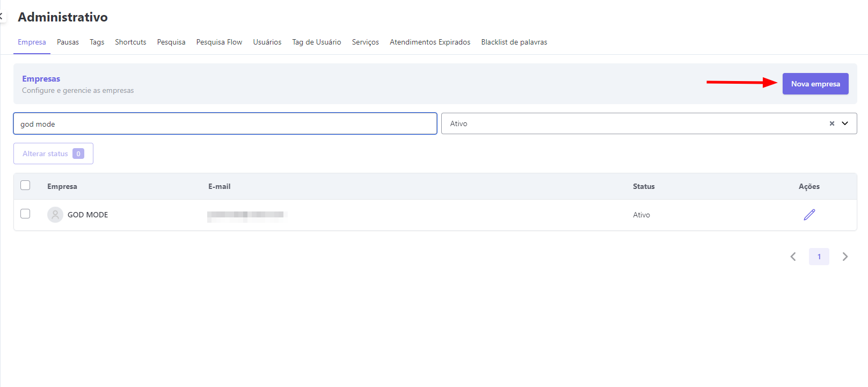The image size is (868, 387).
Task: Open the Pesquisa tab
Action: tap(171, 42)
